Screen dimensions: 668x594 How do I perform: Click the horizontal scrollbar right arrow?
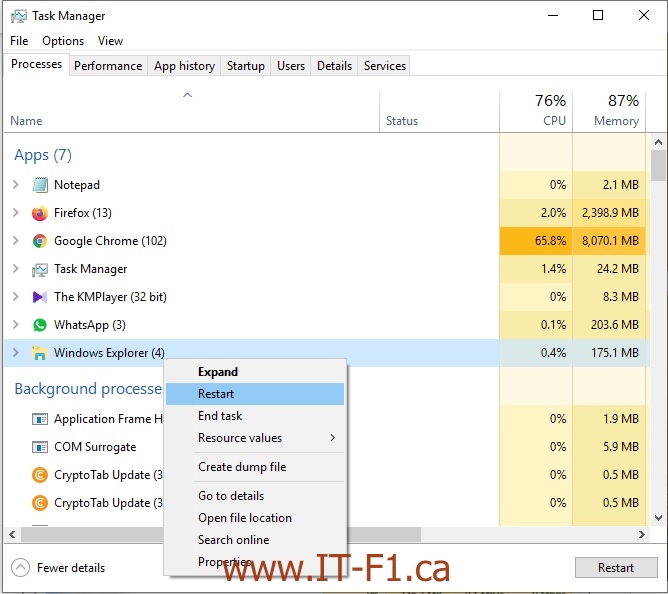pyautogui.click(x=642, y=534)
